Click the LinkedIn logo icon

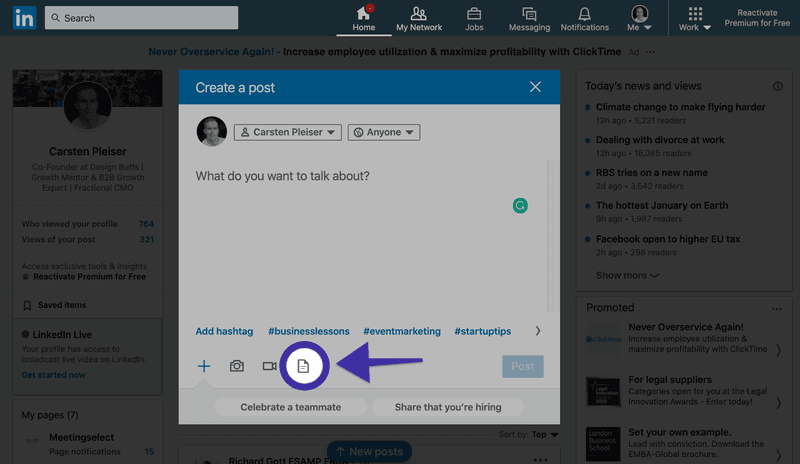click(x=24, y=18)
